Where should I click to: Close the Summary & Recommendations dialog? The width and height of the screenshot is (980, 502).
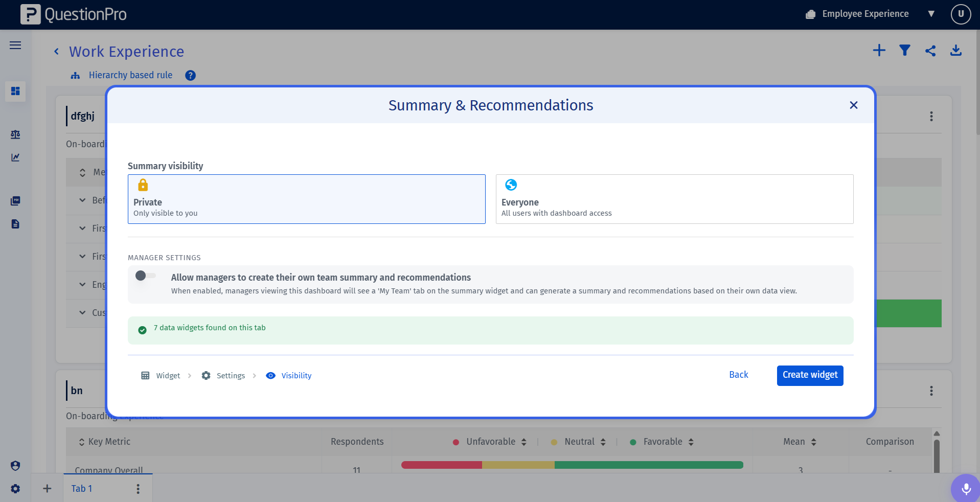(x=853, y=105)
